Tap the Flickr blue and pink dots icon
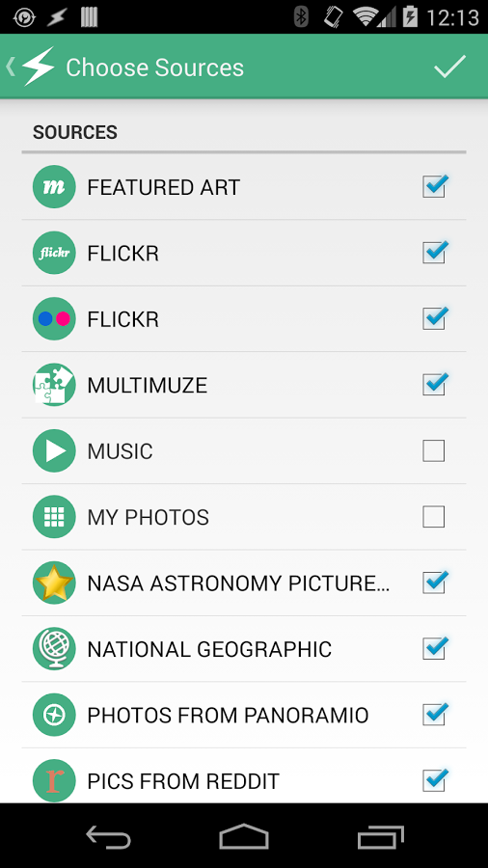This screenshot has width=488, height=868. (54, 319)
